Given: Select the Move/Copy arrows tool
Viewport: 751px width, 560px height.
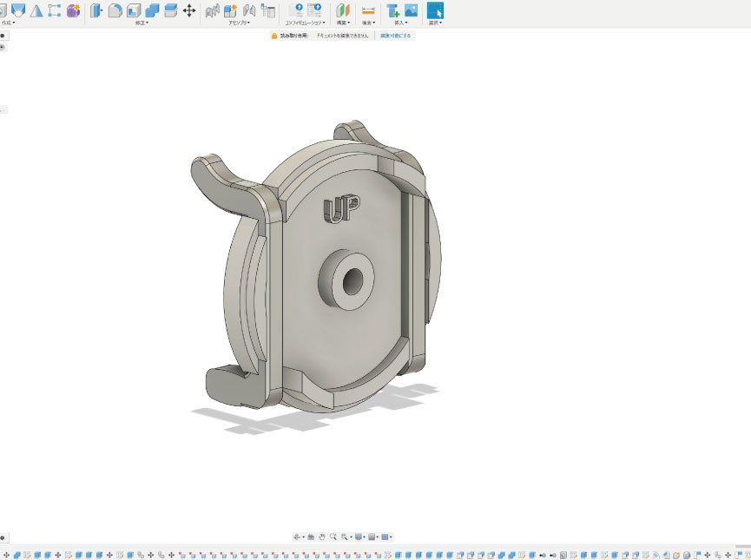Looking at the screenshot, I should pyautogui.click(x=189, y=10).
